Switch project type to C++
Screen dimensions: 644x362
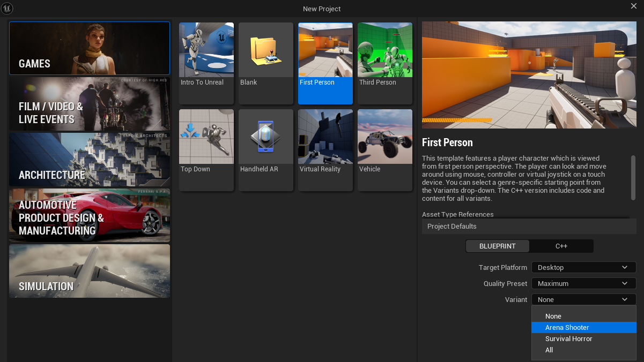click(561, 246)
